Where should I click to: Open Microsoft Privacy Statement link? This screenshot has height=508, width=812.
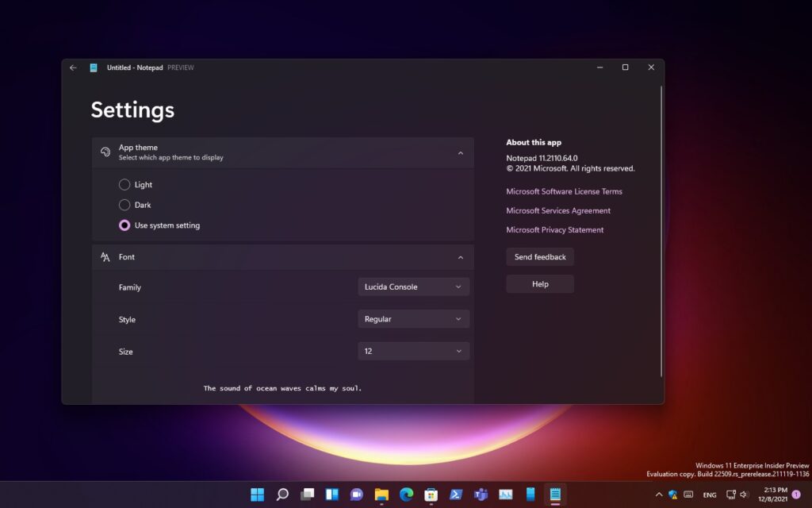point(554,230)
